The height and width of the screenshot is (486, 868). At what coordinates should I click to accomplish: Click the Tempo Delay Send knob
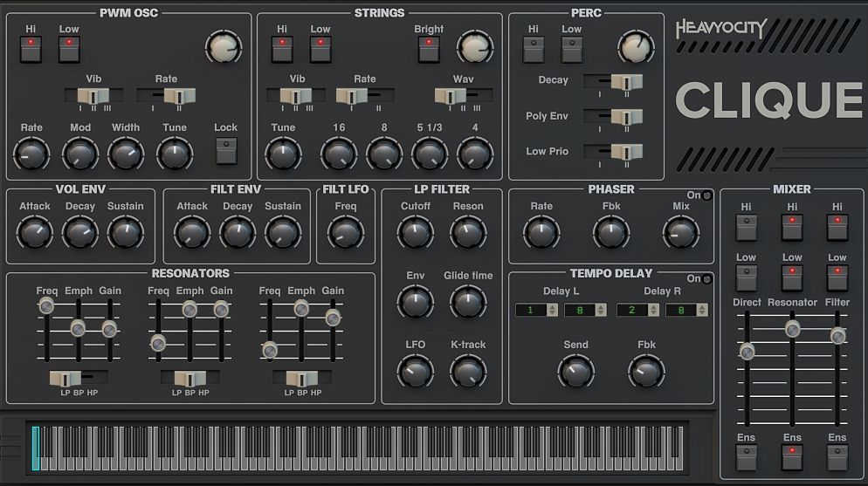(575, 372)
